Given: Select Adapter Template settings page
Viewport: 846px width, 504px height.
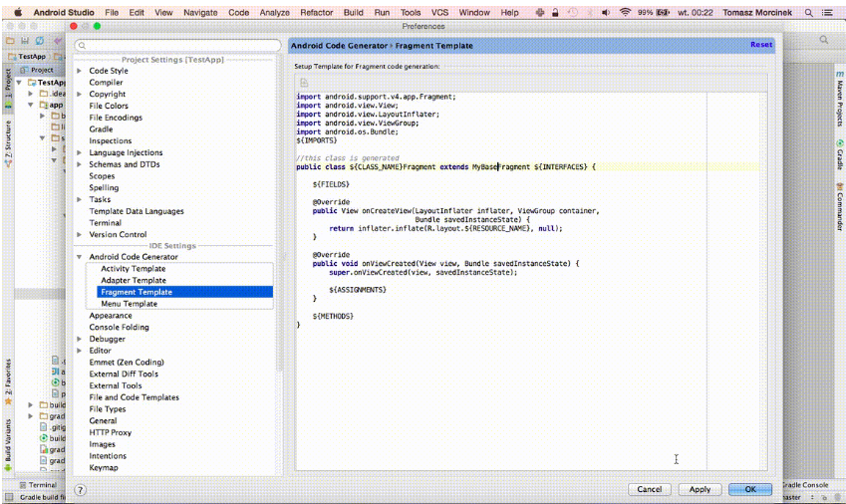Looking at the screenshot, I should click(134, 280).
